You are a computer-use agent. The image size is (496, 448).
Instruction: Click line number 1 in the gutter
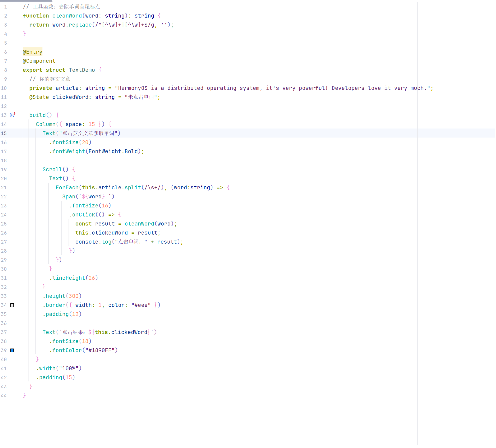(x=5, y=7)
